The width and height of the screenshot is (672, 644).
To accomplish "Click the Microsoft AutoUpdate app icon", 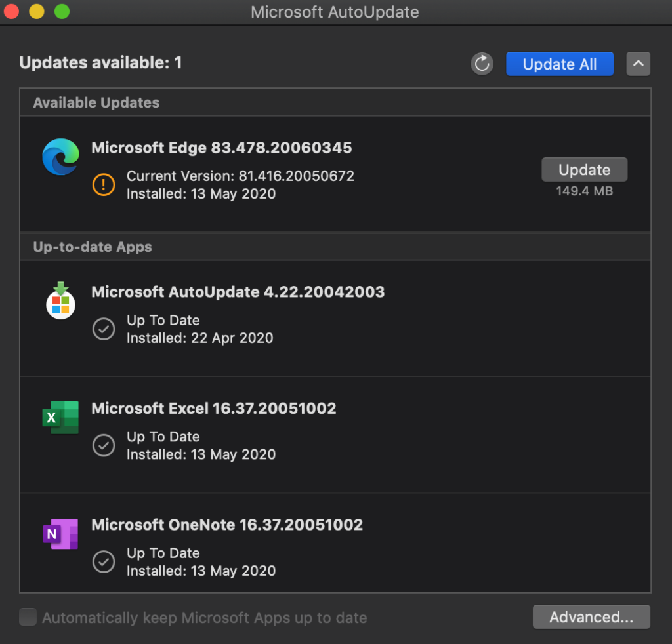I will pyautogui.click(x=60, y=300).
